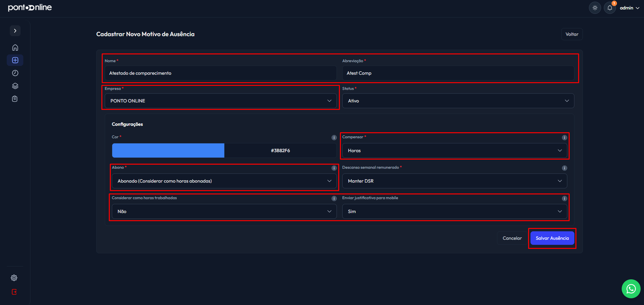Open the Empresa dropdown
The height and width of the screenshot is (305, 644).
point(221,101)
